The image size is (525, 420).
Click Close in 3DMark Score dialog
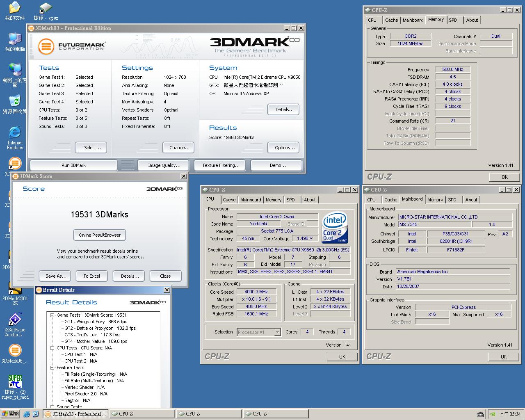pos(165,276)
